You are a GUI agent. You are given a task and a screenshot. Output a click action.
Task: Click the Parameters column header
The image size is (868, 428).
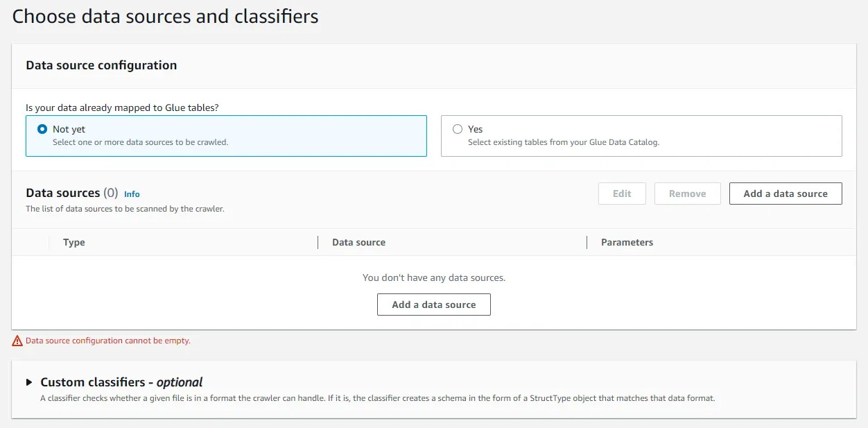pyautogui.click(x=627, y=242)
